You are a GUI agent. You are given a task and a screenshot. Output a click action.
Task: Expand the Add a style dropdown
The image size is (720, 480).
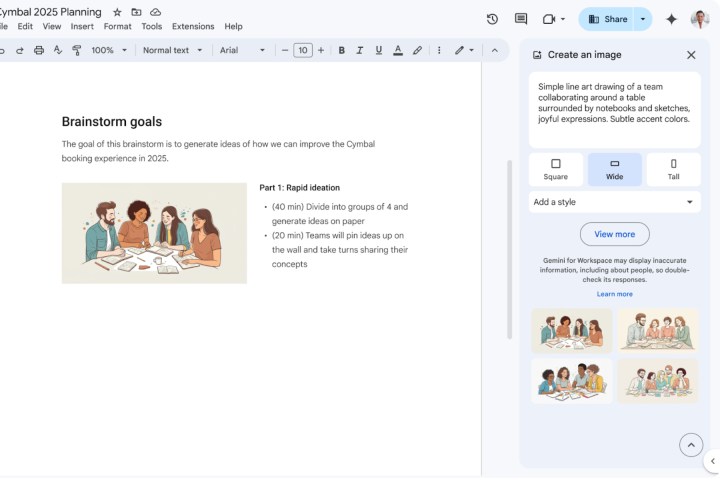tap(614, 202)
